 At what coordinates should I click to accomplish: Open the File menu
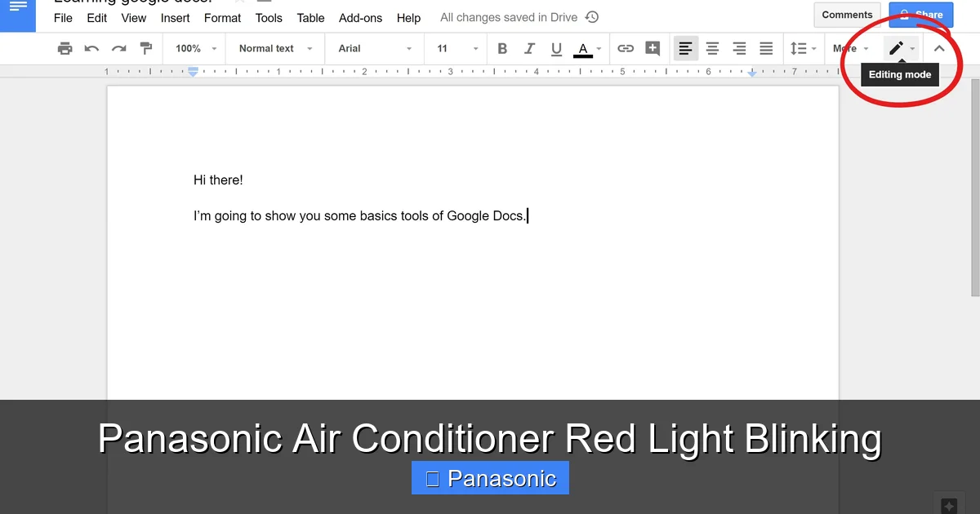[63, 18]
